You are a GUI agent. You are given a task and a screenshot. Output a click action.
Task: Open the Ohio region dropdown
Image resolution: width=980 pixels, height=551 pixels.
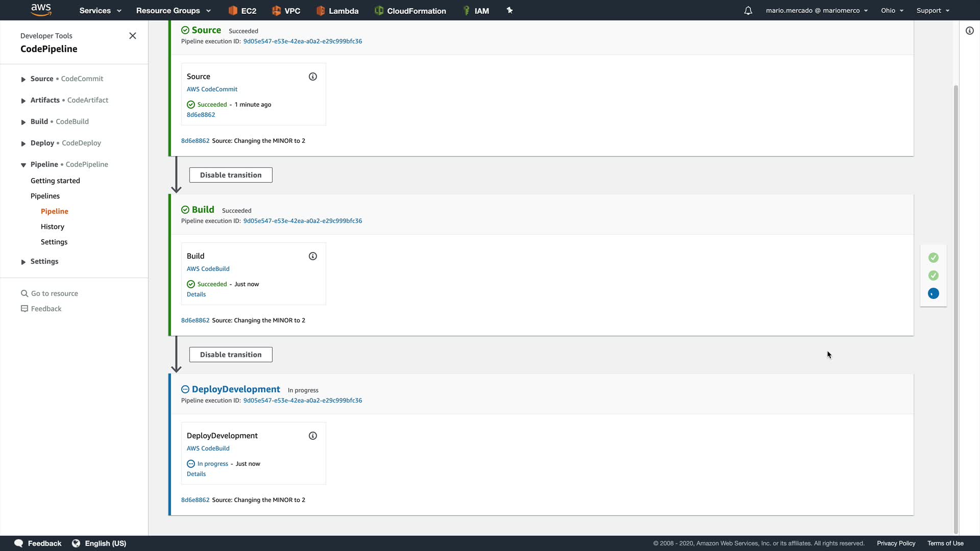(892, 11)
